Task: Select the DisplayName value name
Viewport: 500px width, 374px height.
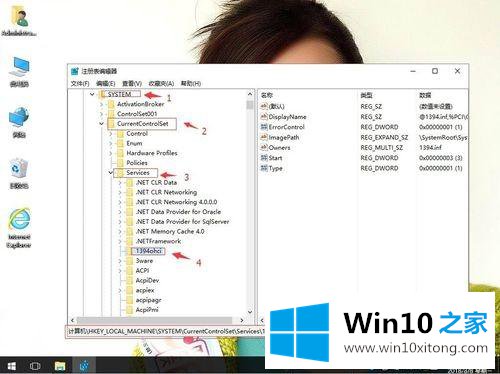Action: (x=287, y=117)
